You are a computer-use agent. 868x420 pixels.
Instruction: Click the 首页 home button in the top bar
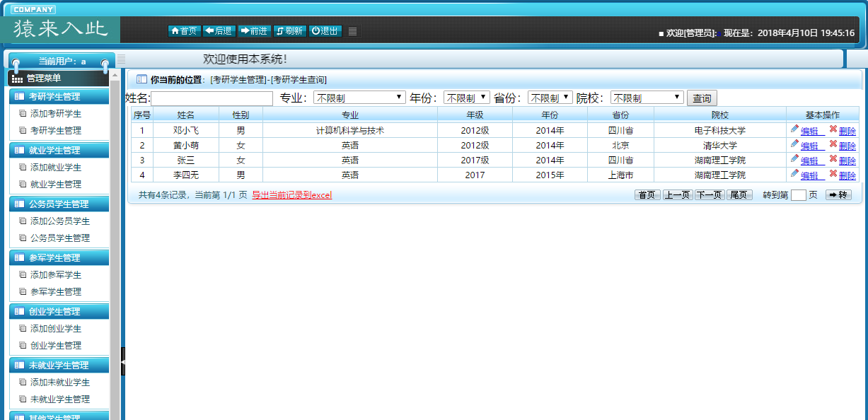185,31
